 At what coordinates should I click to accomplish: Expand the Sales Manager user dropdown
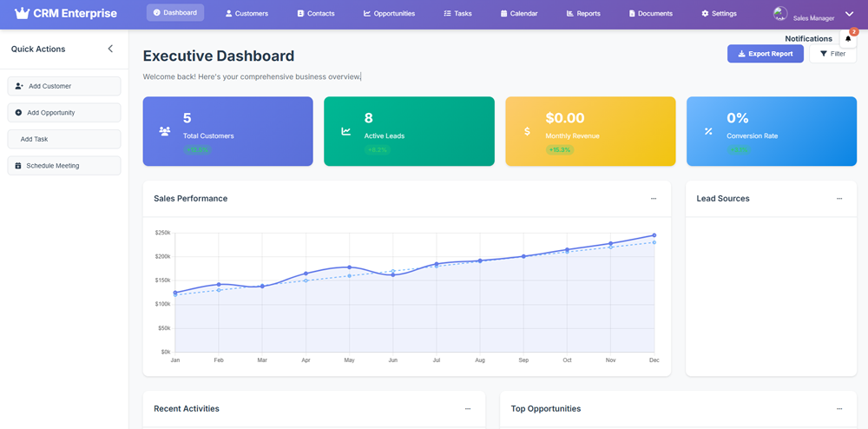pos(849,14)
